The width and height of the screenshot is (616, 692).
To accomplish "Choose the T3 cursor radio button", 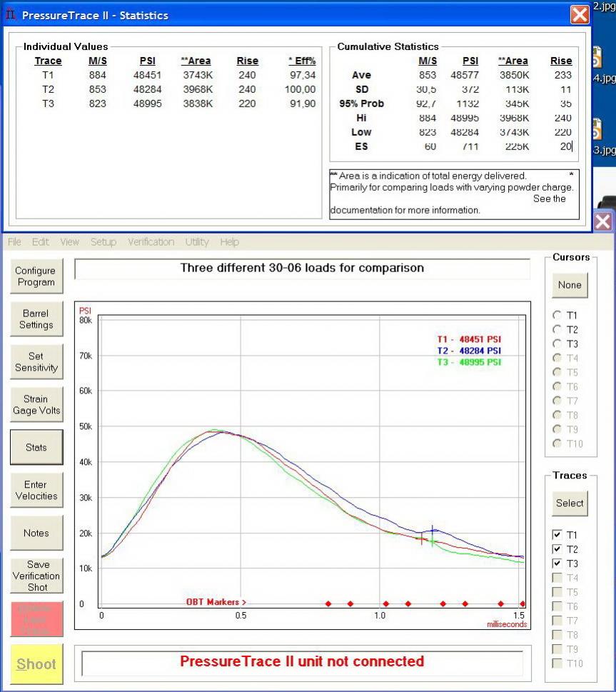I will click(557, 344).
